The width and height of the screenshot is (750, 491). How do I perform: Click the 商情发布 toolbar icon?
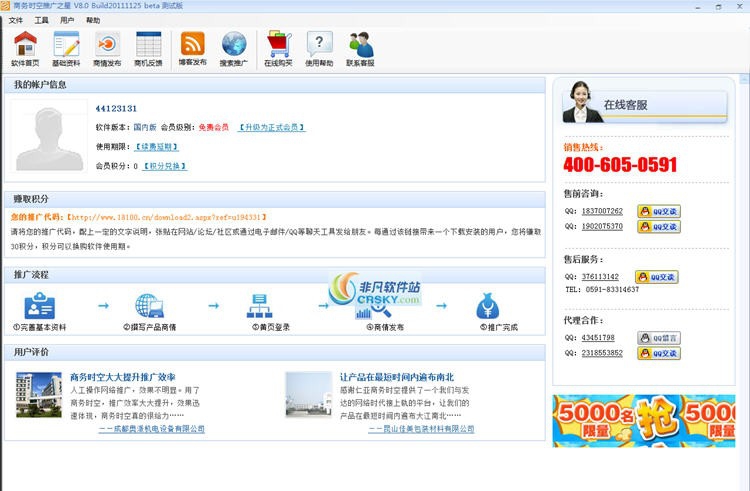point(107,49)
